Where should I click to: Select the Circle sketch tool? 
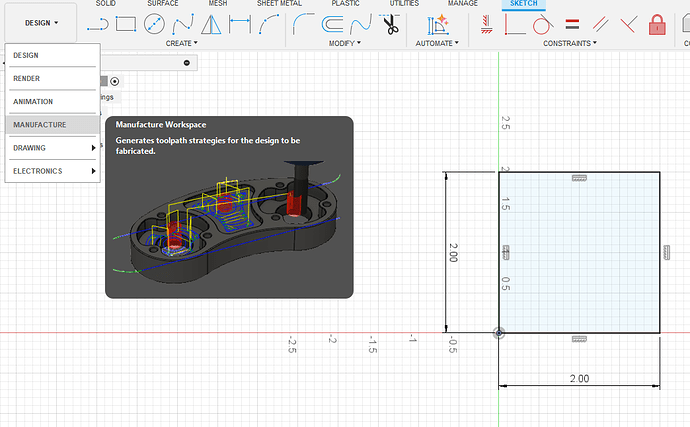[154, 24]
